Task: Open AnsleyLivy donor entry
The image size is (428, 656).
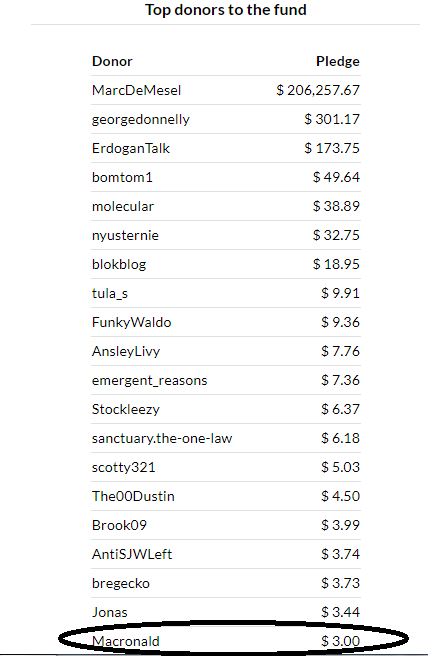Action: pos(126,351)
